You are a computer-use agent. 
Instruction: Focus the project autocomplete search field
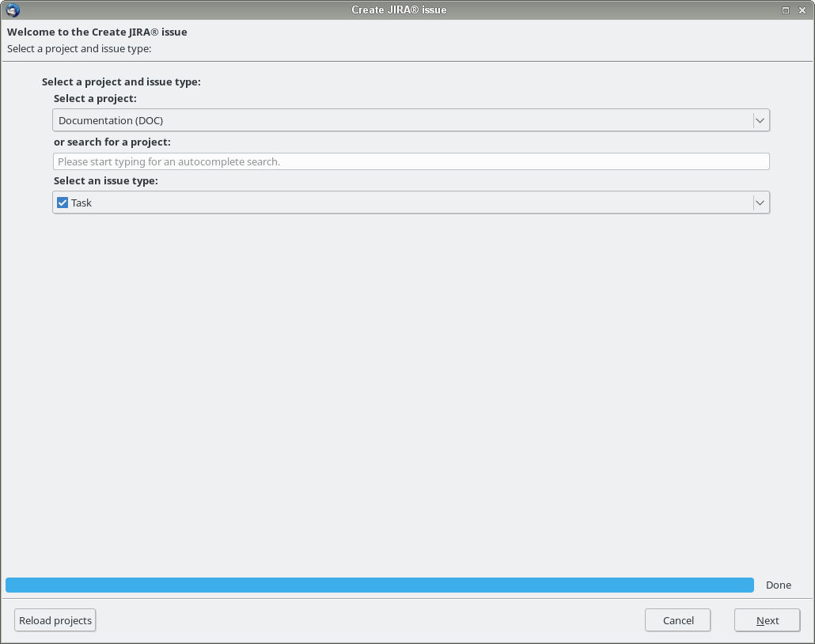pyautogui.click(x=411, y=161)
